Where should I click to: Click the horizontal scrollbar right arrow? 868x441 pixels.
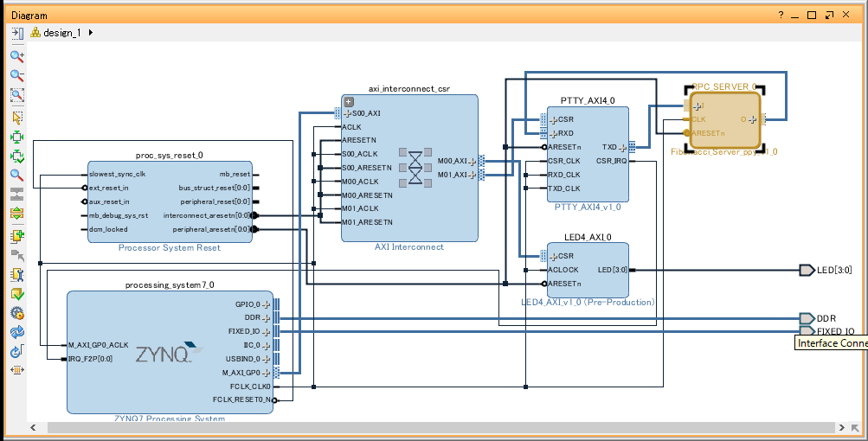coord(841,428)
